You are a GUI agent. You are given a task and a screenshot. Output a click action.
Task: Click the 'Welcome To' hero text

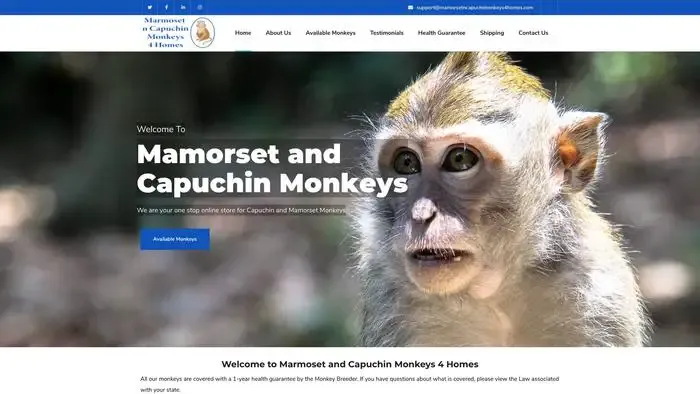point(161,129)
